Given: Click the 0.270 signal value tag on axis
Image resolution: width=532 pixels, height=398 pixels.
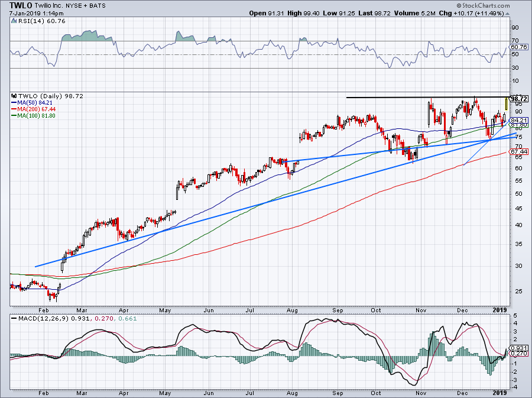Looking at the screenshot, I should tap(519, 354).
